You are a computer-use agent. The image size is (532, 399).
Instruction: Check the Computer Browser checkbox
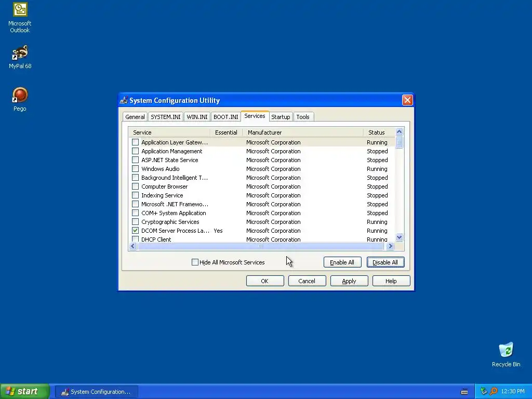[x=136, y=187]
